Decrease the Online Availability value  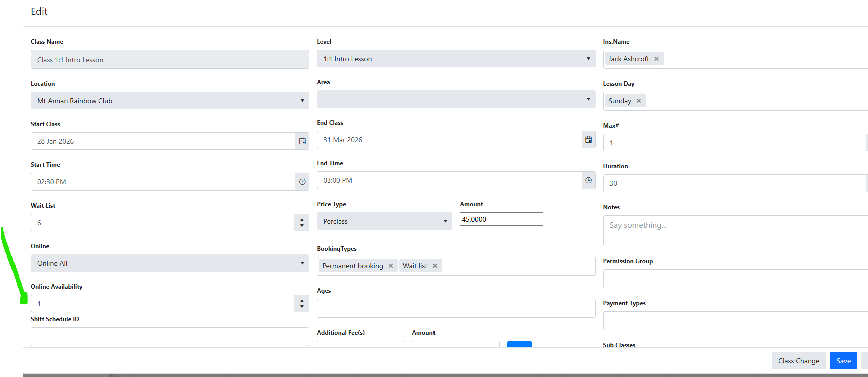coord(302,307)
